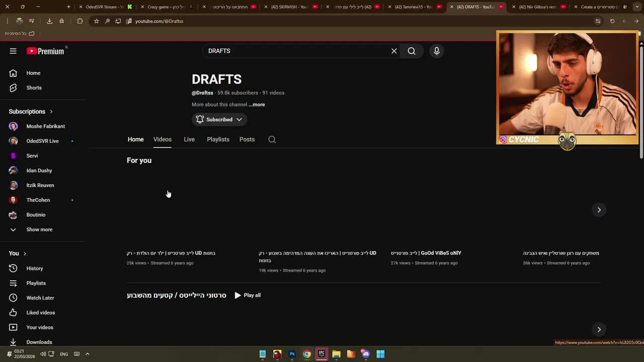Image resolution: width=644 pixels, height=362 pixels.
Task: Play all highlights videos
Action: pyautogui.click(x=248, y=295)
